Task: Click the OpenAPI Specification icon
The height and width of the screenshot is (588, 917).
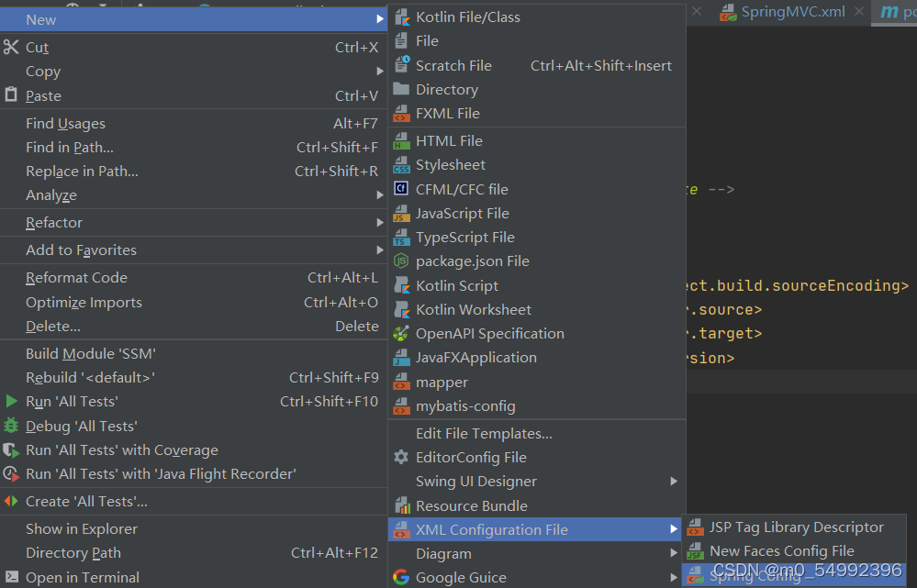Action: tap(401, 333)
